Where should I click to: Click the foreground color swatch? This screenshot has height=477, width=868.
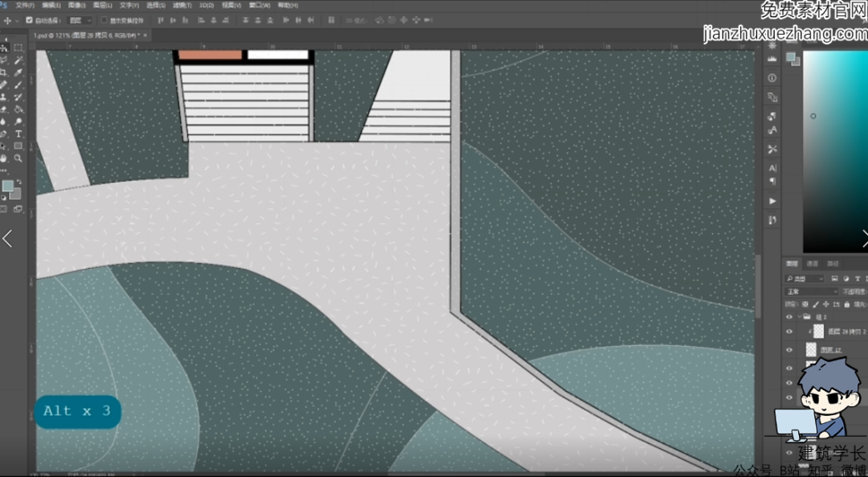click(x=7, y=186)
